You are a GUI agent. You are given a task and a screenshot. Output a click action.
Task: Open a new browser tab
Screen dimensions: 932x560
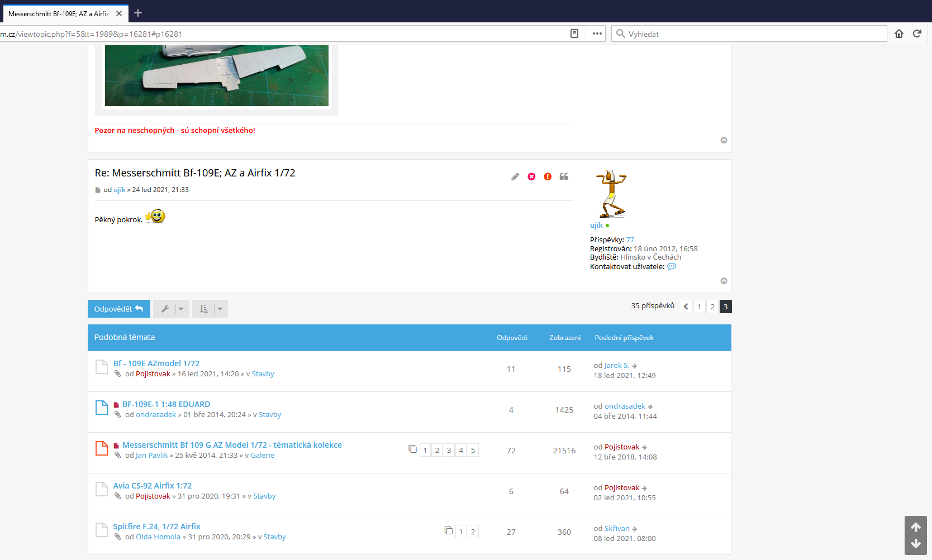tap(138, 13)
